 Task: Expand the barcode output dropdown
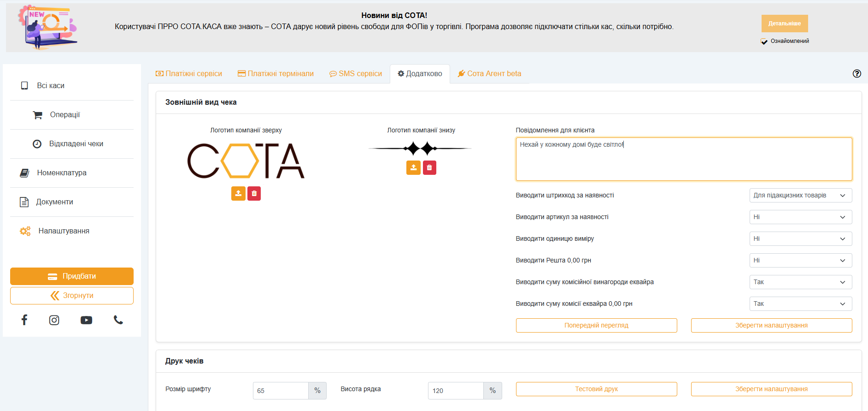(800, 196)
